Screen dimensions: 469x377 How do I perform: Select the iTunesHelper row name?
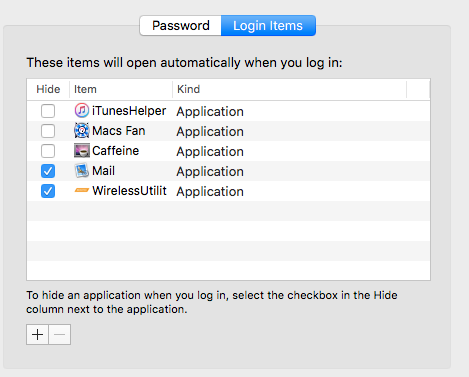coord(129,111)
